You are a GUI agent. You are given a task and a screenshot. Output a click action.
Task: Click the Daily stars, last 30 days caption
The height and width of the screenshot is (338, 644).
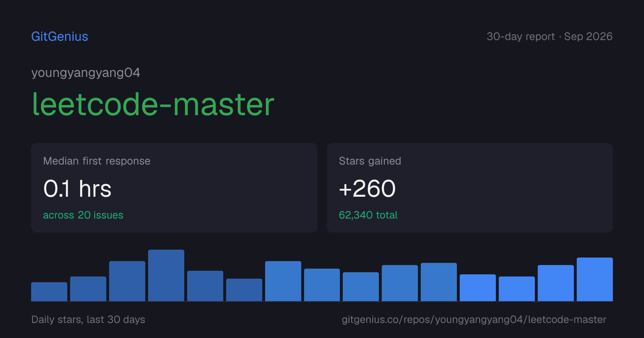click(x=88, y=319)
